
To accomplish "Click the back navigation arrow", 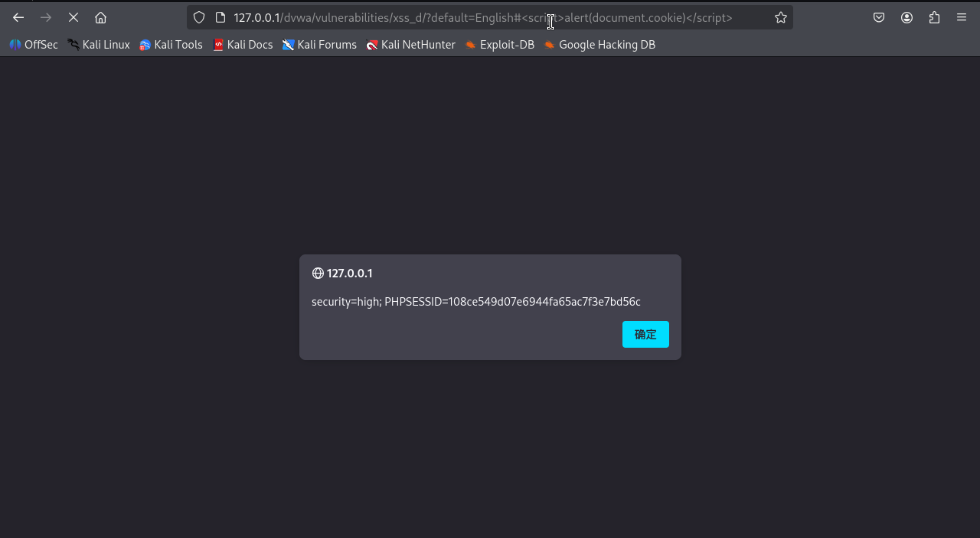I will pos(18,18).
